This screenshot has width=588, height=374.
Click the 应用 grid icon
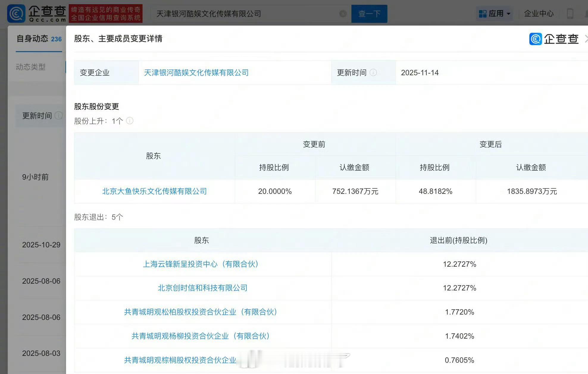(482, 14)
